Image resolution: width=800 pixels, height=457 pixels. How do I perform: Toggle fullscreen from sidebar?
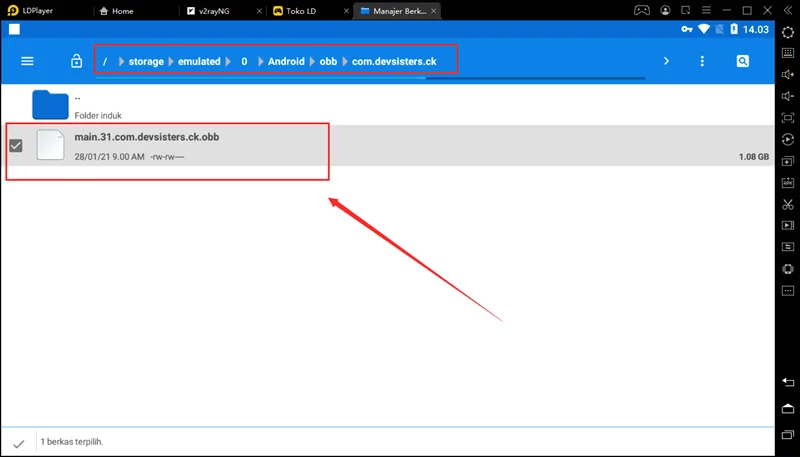(788, 118)
